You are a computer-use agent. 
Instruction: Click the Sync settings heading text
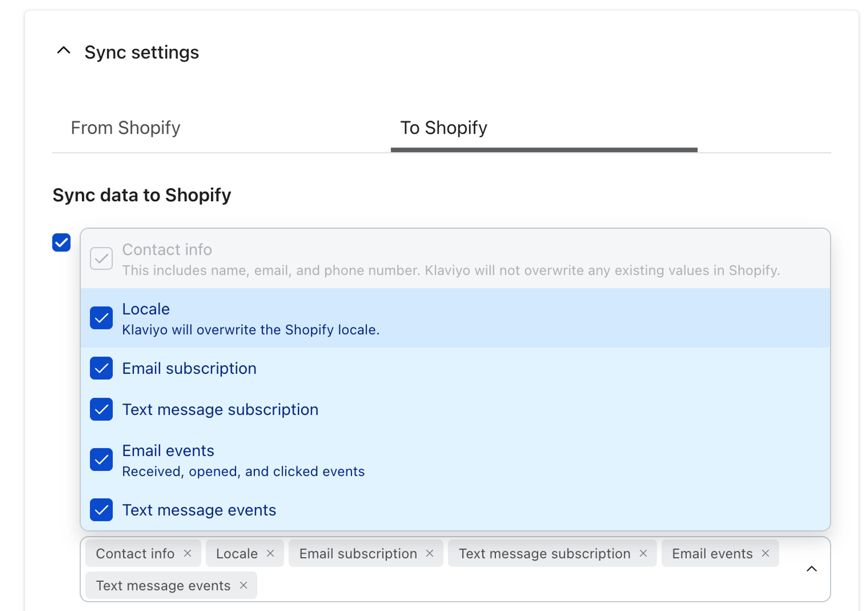click(142, 52)
